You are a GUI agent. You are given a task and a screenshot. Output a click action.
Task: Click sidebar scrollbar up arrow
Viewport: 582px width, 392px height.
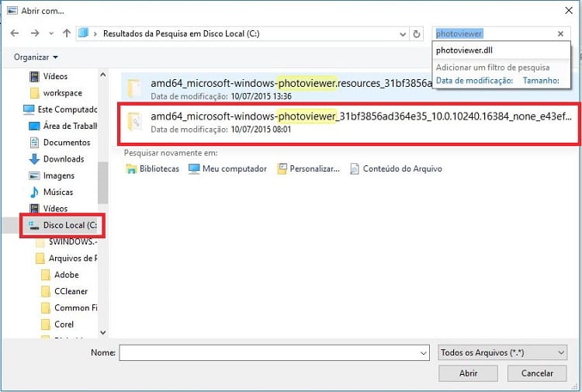[103, 75]
